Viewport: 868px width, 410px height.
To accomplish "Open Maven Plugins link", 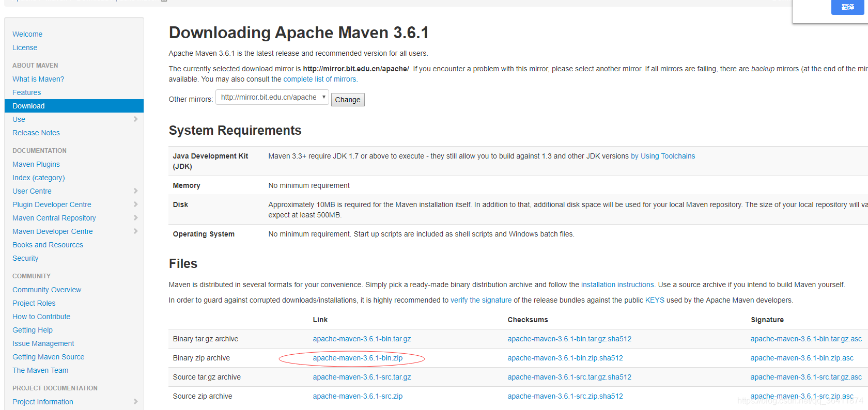I will [36, 164].
